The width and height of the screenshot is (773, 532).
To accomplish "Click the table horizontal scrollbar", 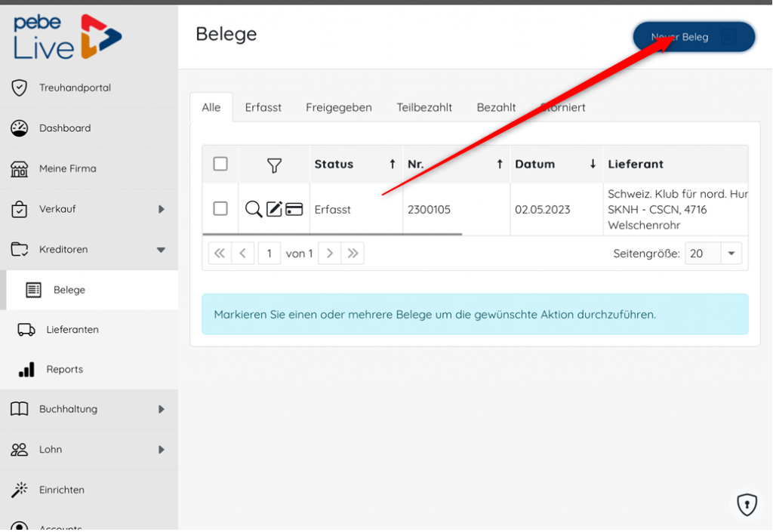I will tap(332, 235).
